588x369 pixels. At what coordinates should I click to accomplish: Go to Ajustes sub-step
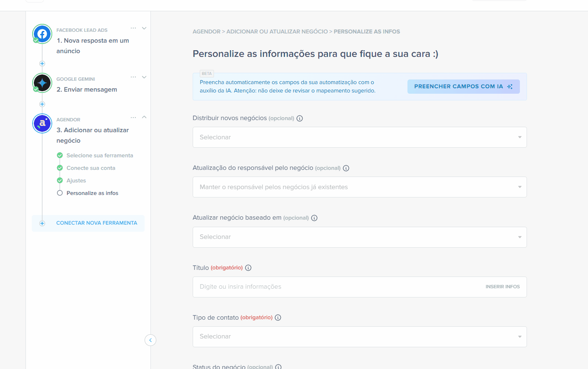tap(76, 180)
